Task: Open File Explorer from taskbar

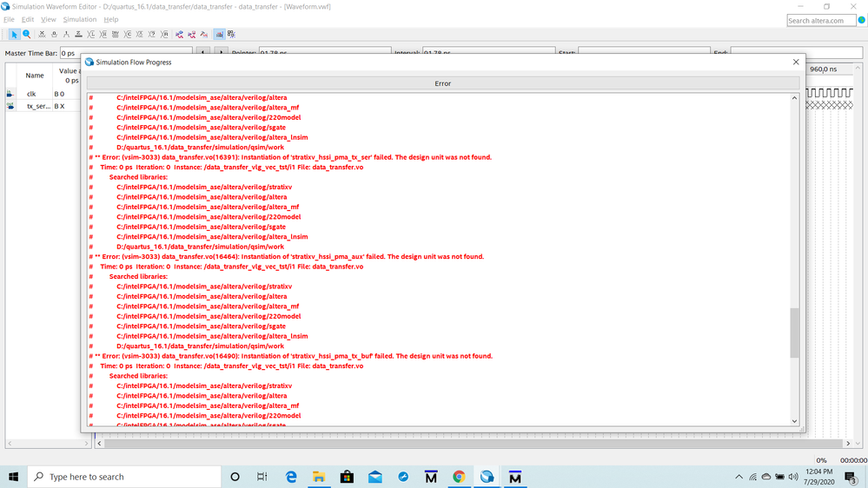Action: [x=319, y=477]
